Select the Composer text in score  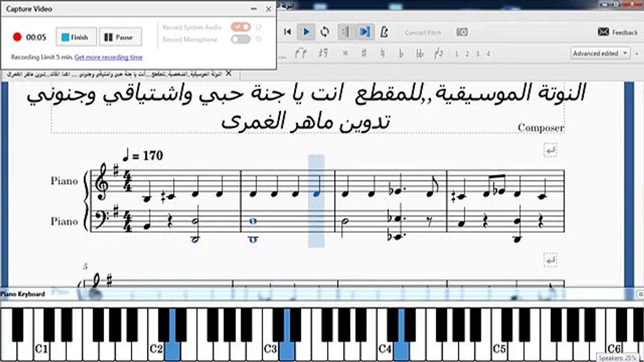(x=541, y=128)
